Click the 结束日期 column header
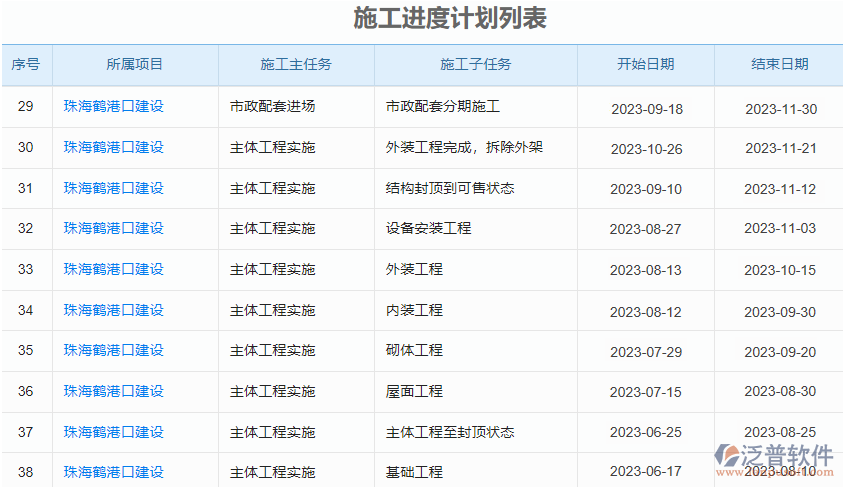 tap(780, 65)
